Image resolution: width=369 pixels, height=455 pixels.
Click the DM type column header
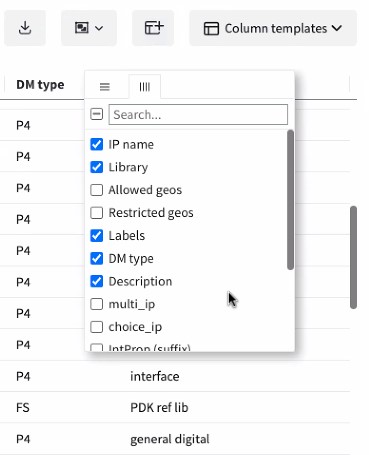(x=40, y=85)
